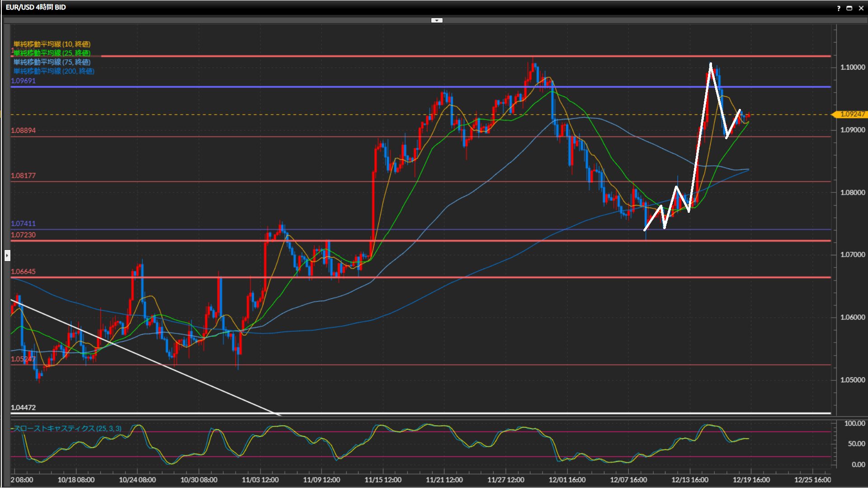Select the white horizontal line at 1.04472

[x=452, y=413]
